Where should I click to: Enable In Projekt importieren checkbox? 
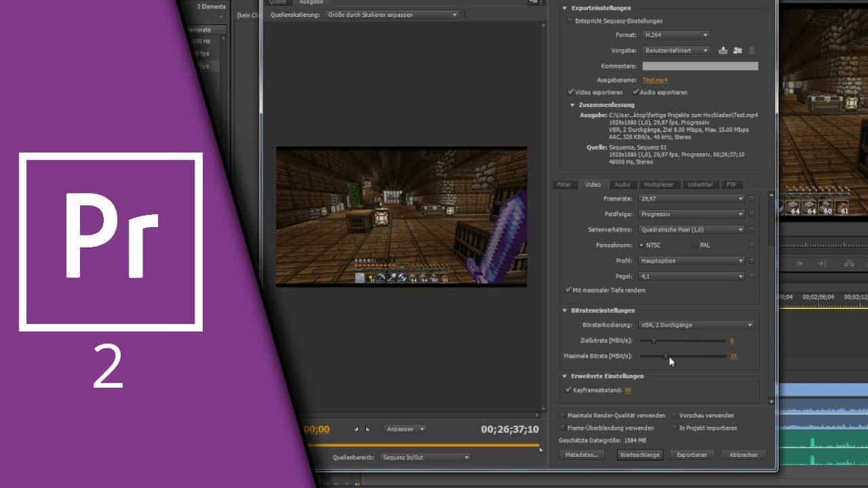674,428
